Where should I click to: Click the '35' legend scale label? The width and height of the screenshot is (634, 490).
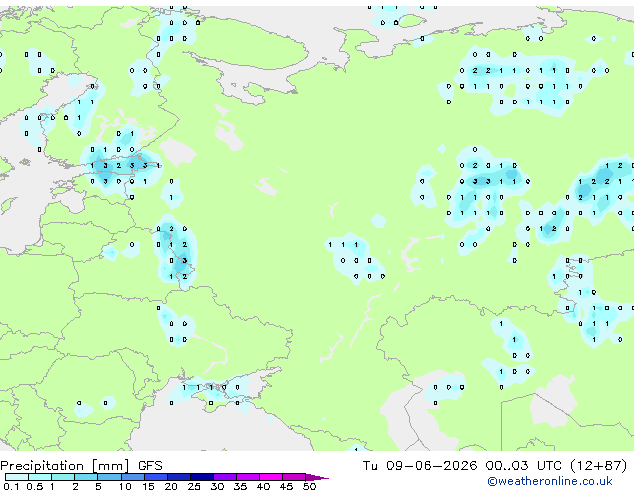[x=240, y=486]
